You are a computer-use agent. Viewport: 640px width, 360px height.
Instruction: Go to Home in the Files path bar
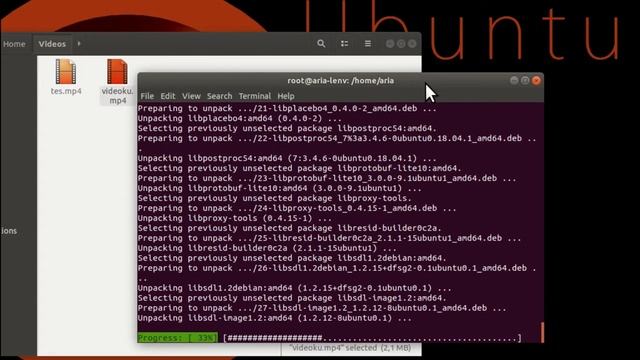14,44
